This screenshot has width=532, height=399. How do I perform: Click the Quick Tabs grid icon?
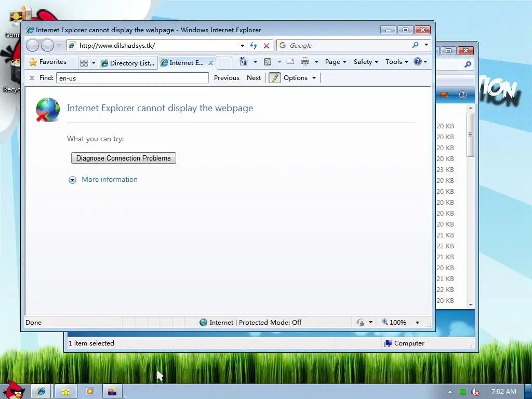click(84, 63)
